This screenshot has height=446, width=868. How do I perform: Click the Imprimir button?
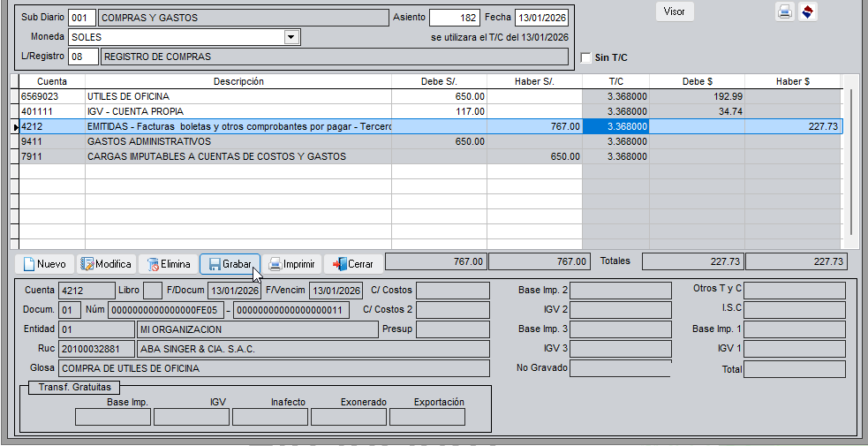(x=291, y=264)
